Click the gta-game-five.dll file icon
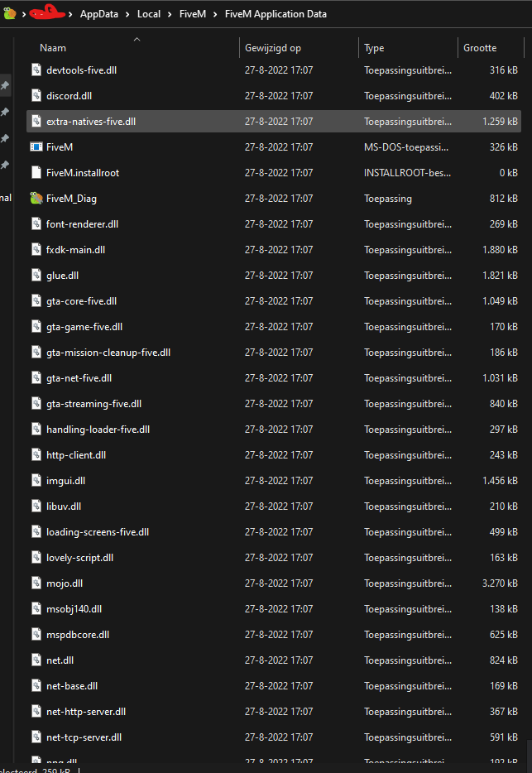Viewport: 532px width, 773px height. click(36, 326)
